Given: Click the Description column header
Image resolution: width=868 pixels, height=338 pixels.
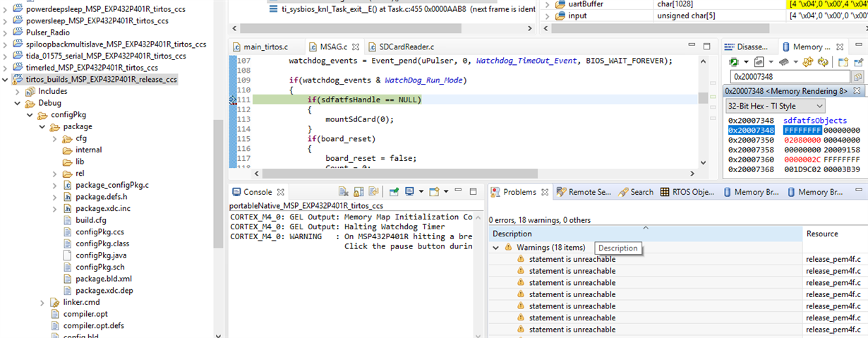Looking at the screenshot, I should coord(512,234).
